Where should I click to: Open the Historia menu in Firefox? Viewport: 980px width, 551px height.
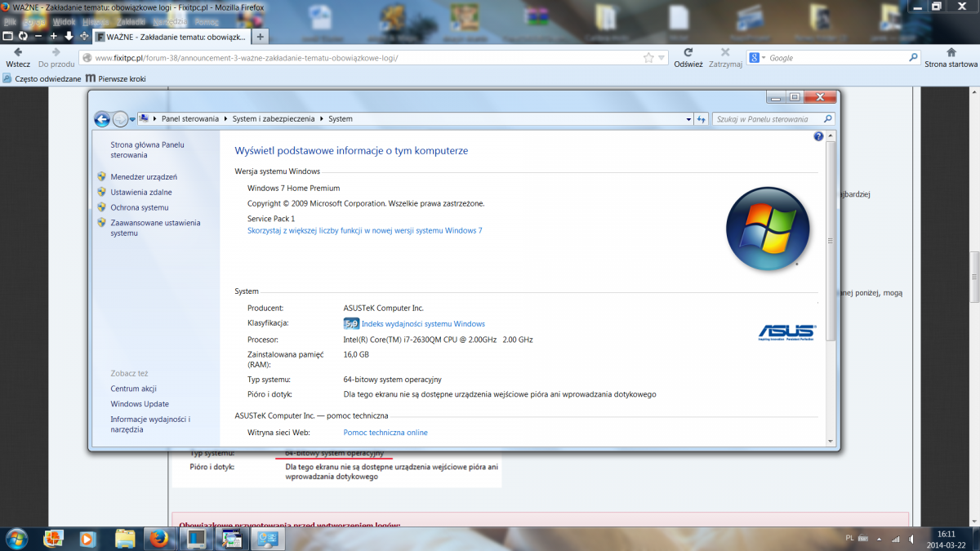[96, 22]
